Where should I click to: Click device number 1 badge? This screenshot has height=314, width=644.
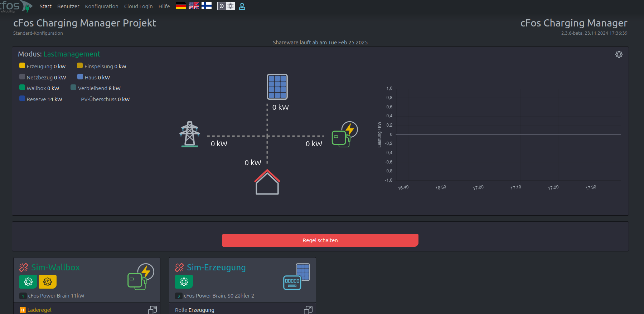(x=23, y=296)
